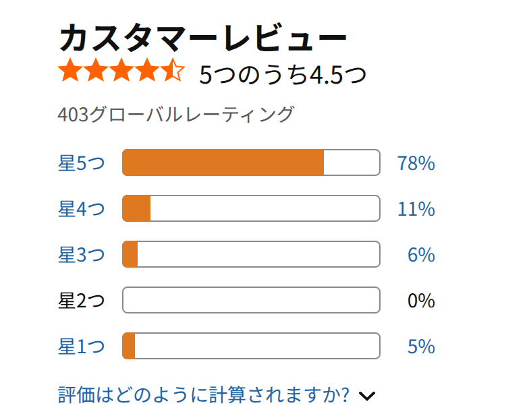This screenshot has height=420, width=529.
Task: Click the third orange rating star
Action: pyautogui.click(x=121, y=70)
